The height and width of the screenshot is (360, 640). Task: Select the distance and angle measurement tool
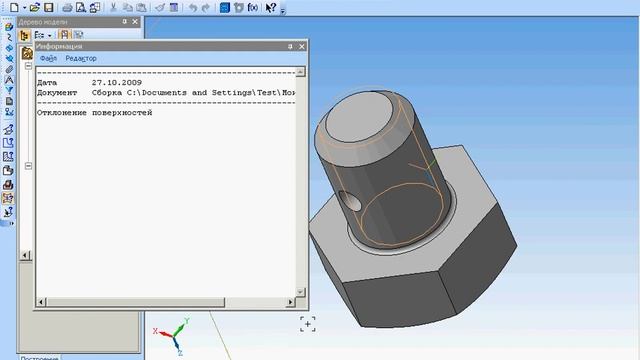8,129
